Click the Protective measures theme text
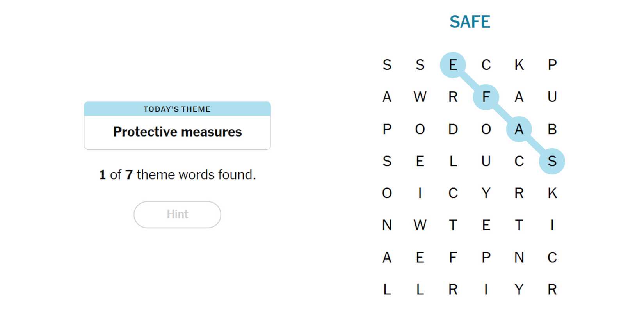 click(177, 132)
